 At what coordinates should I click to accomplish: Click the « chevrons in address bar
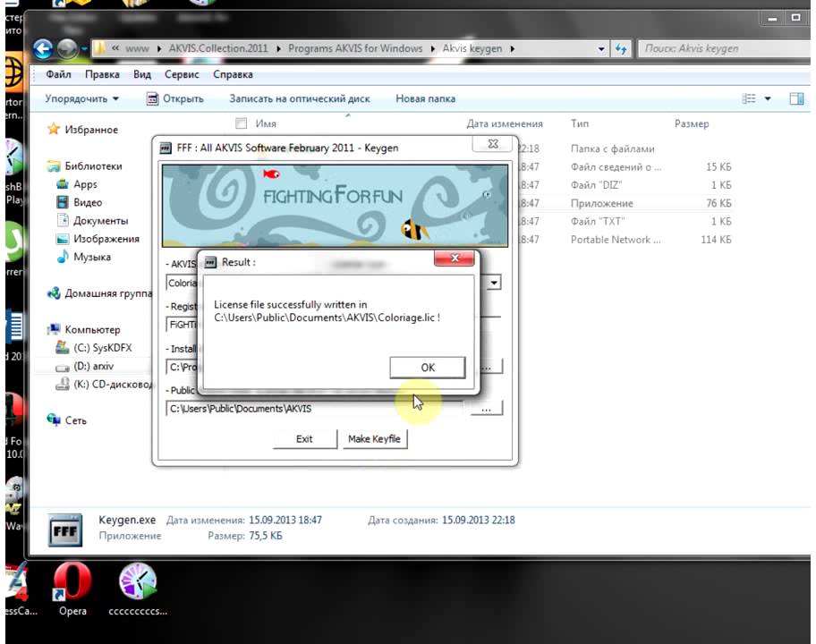point(115,48)
